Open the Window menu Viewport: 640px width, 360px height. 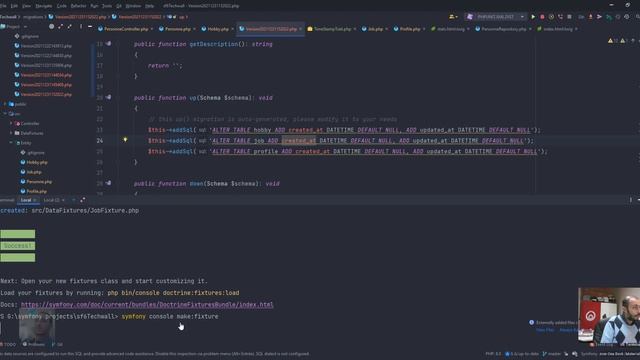133,6
